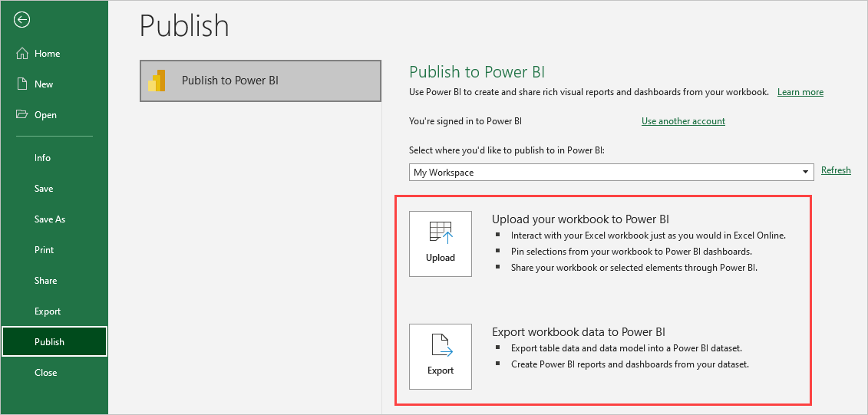
Task: Click the My Workspace combo box text
Action: click(444, 173)
